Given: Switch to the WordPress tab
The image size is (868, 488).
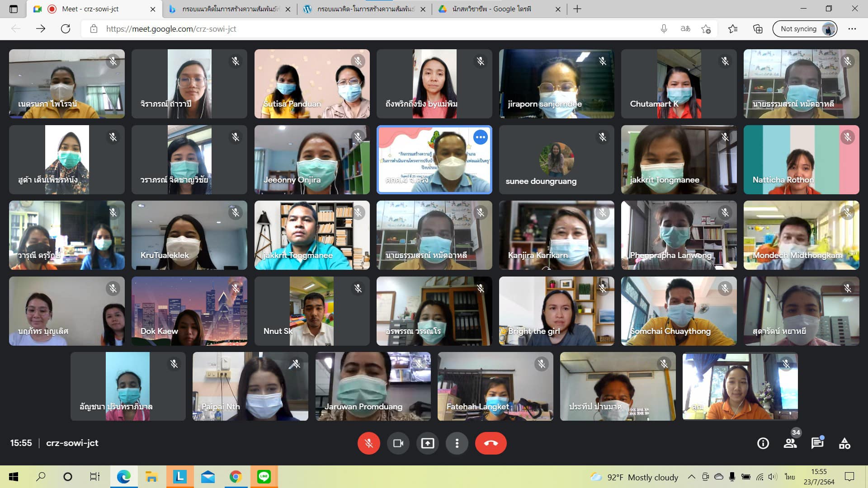Looking at the screenshot, I should [364, 9].
